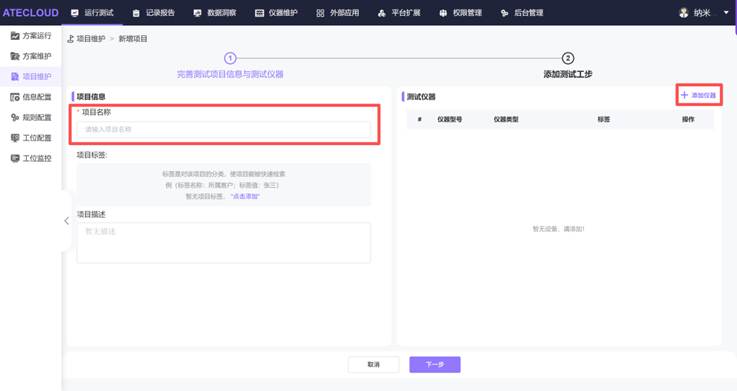737x391 pixels.
Task: Click the 仪器维护 icon in the top bar
Action: 259,13
